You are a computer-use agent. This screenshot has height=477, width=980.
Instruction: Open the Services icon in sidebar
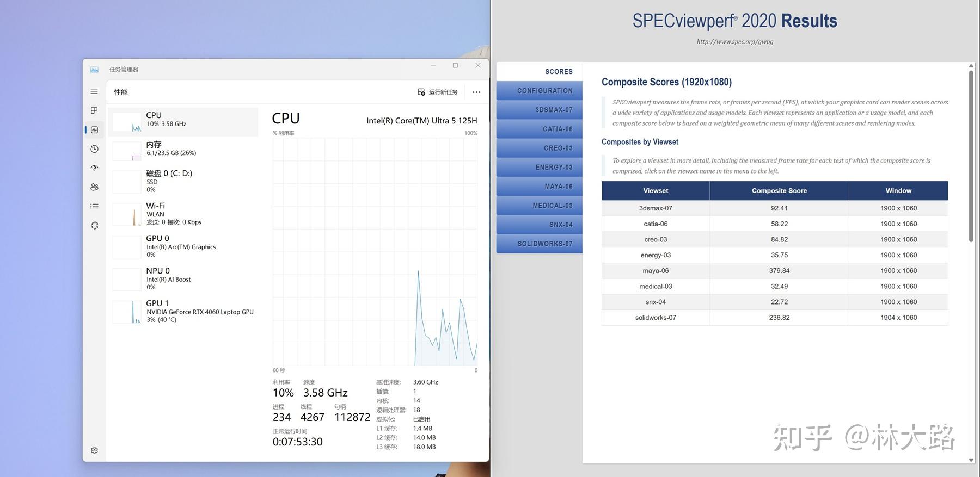pyautogui.click(x=94, y=225)
